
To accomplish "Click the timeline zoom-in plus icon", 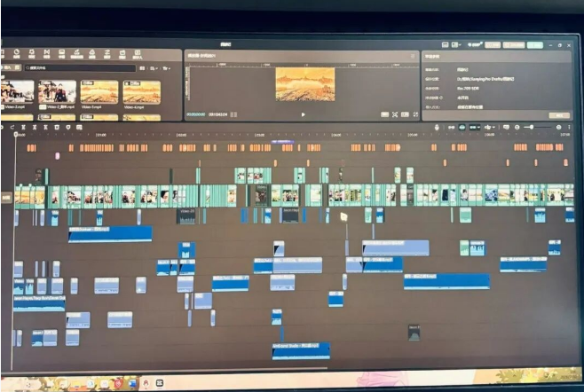I will tap(558, 128).
